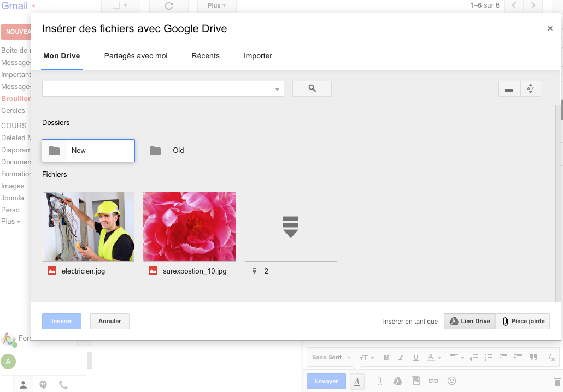Apply quote formatting
The height and width of the screenshot is (392, 563).
pyautogui.click(x=533, y=357)
